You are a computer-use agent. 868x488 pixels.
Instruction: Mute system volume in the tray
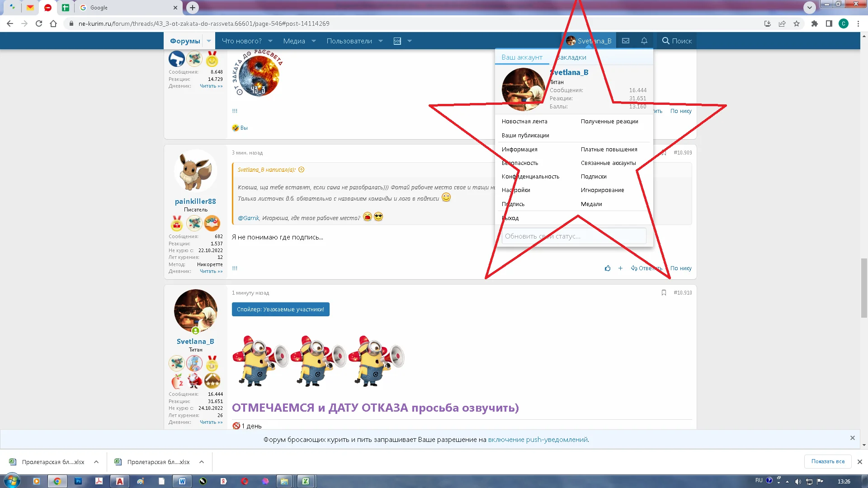pos(798,481)
